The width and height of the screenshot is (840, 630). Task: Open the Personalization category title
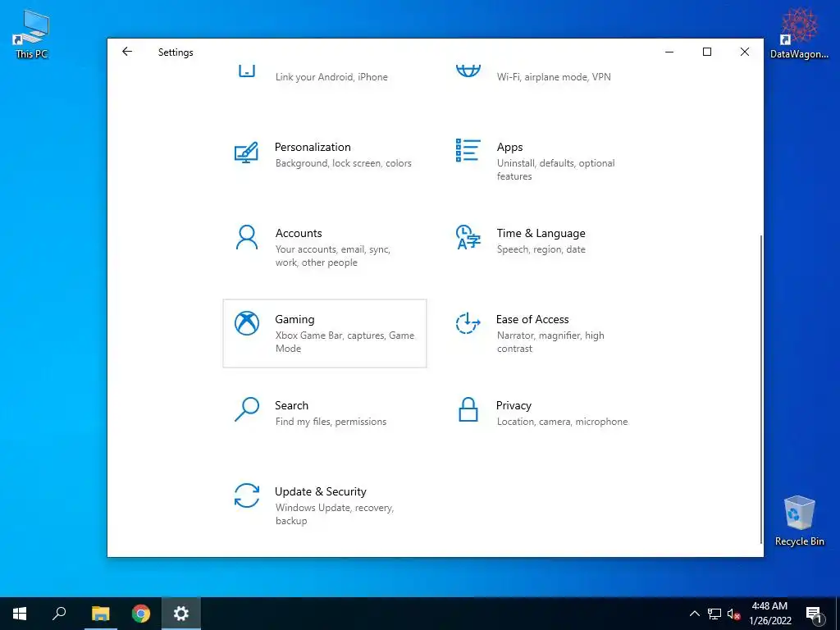(313, 147)
